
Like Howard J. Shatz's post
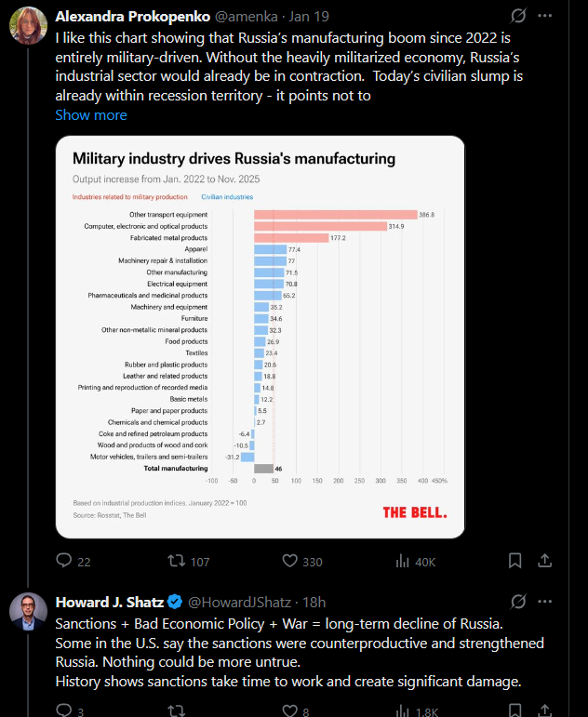(x=290, y=711)
